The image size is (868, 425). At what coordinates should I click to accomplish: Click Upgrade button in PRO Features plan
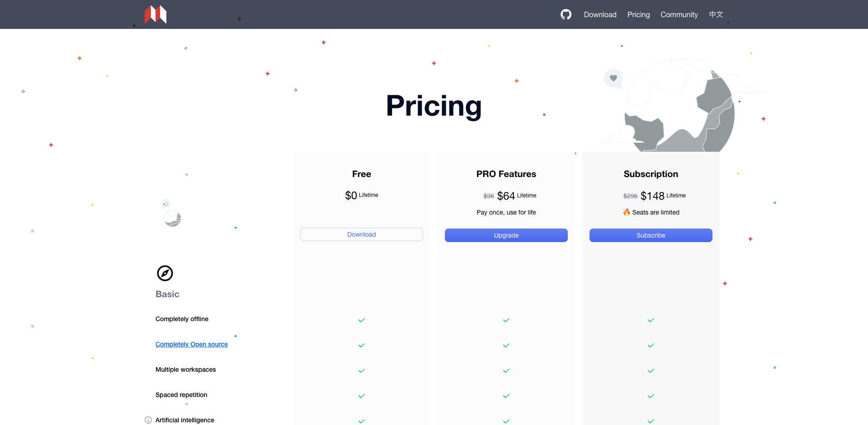[x=506, y=235]
